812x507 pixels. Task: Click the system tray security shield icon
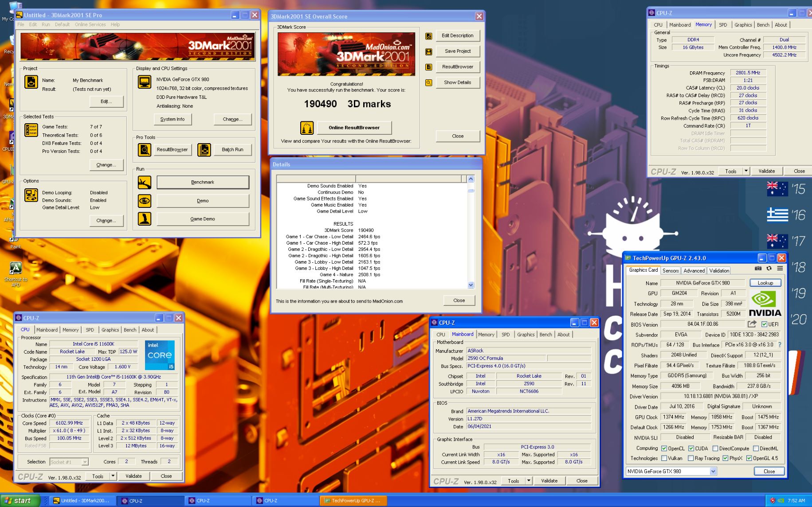773,501
